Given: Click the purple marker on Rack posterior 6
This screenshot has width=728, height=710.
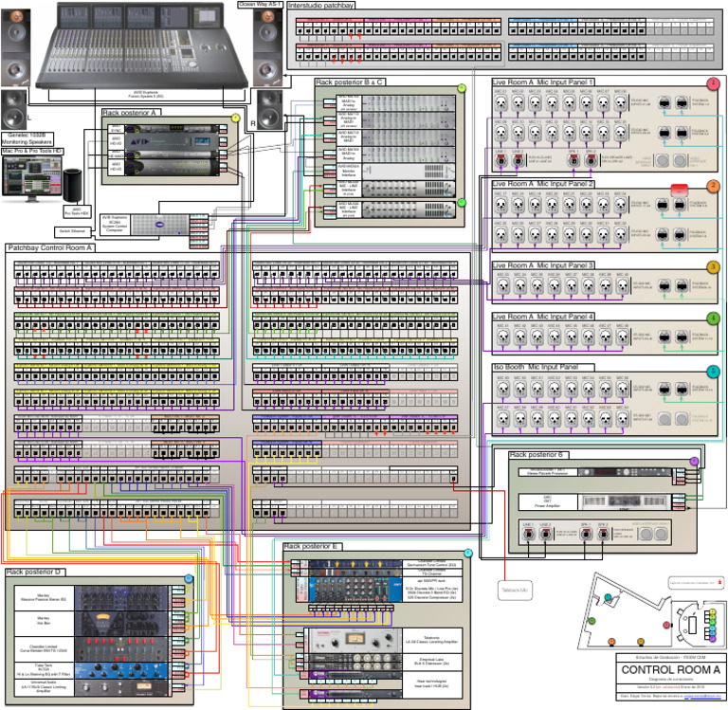Looking at the screenshot, I should [x=694, y=461].
